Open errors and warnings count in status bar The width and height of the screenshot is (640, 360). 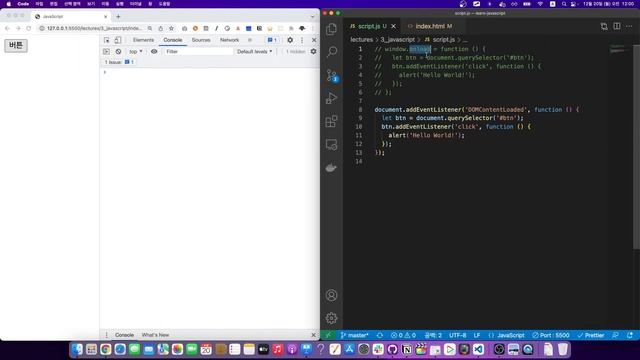coord(403,335)
